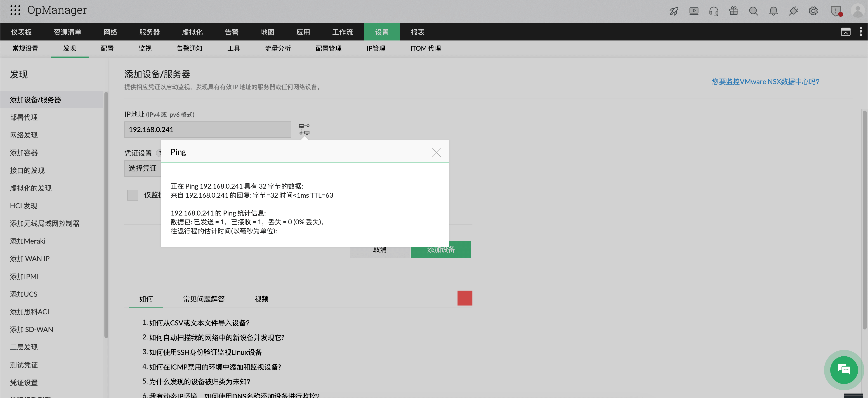The height and width of the screenshot is (398, 868).
Task: Open the live chat bubble
Action: (844, 370)
